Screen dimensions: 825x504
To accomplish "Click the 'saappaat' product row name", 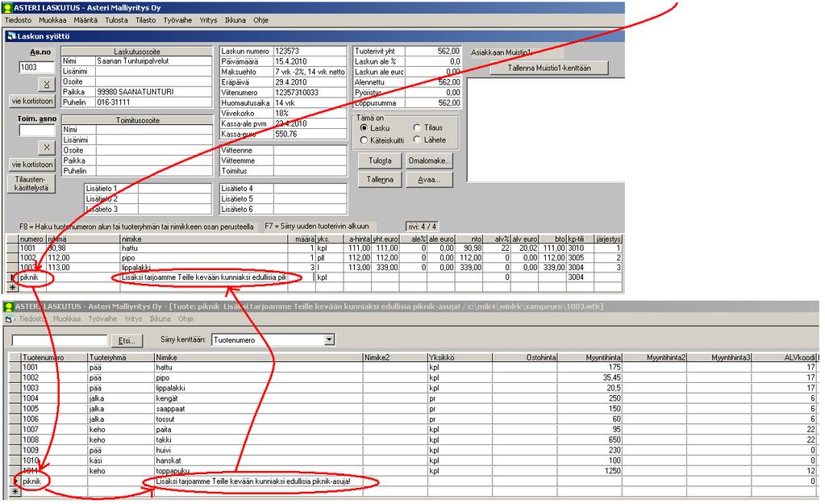I will tap(258, 409).
